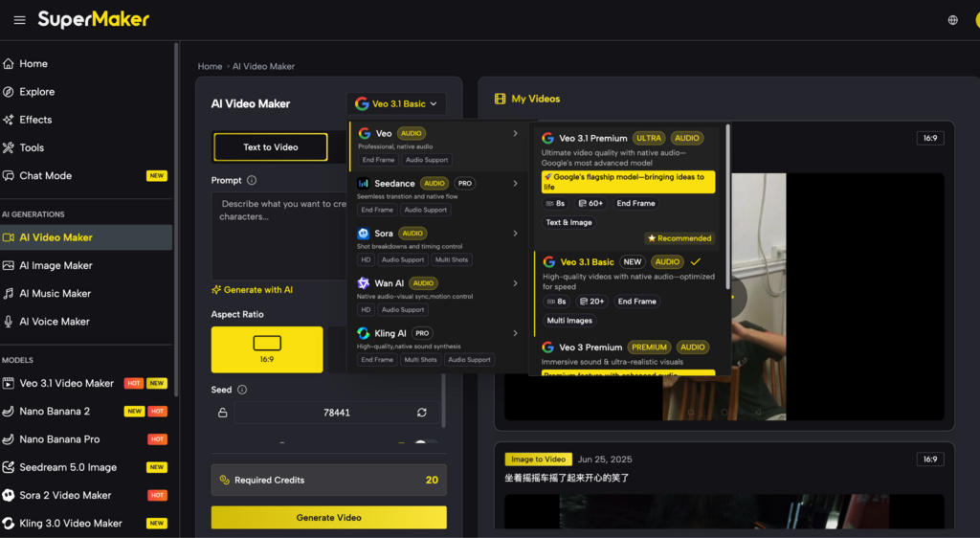
Task: Expand the Veo model group chevron
Action: (x=515, y=133)
